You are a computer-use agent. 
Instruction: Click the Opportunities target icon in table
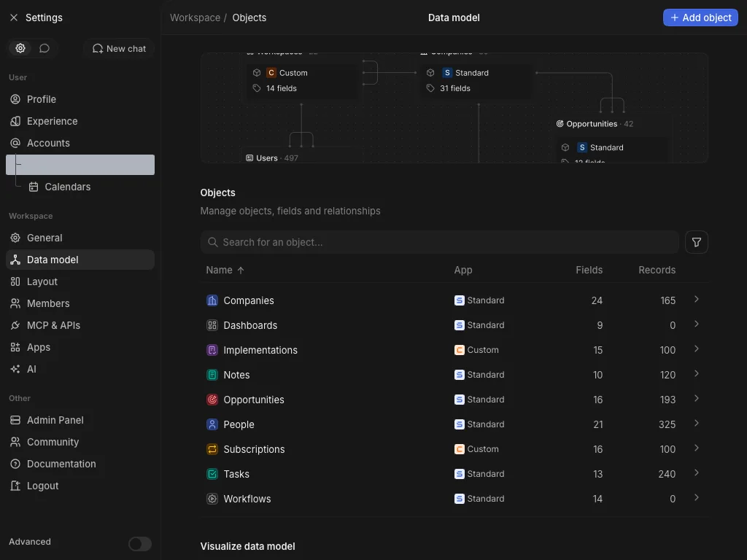212,400
